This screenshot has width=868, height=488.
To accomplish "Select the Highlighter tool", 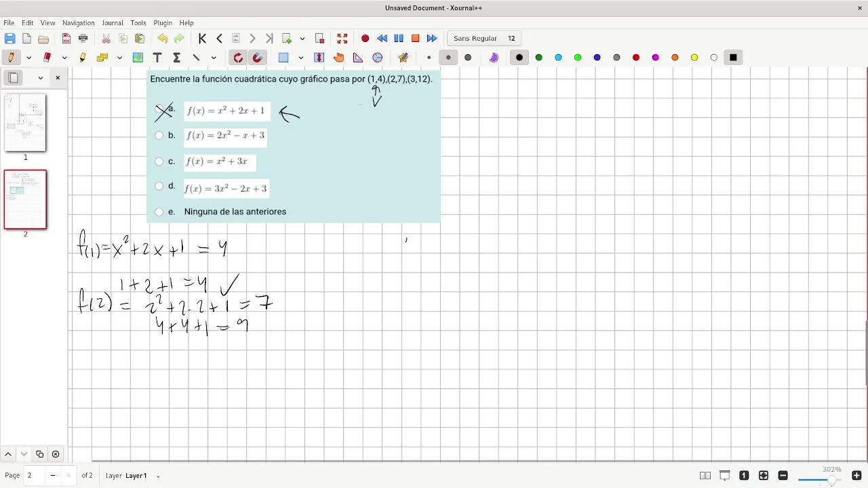I will tap(83, 58).
